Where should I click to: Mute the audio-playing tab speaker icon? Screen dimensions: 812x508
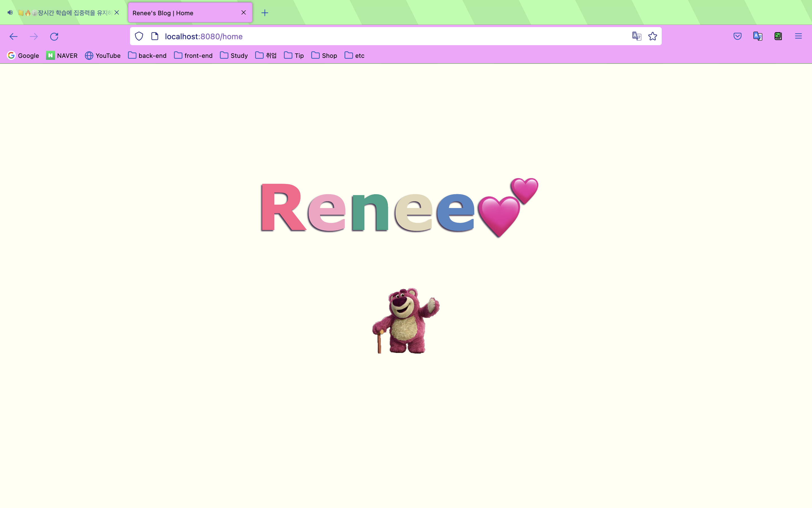pos(10,12)
